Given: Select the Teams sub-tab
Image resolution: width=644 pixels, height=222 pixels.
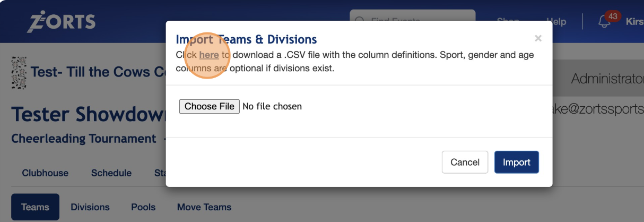Looking at the screenshot, I should click(35, 207).
